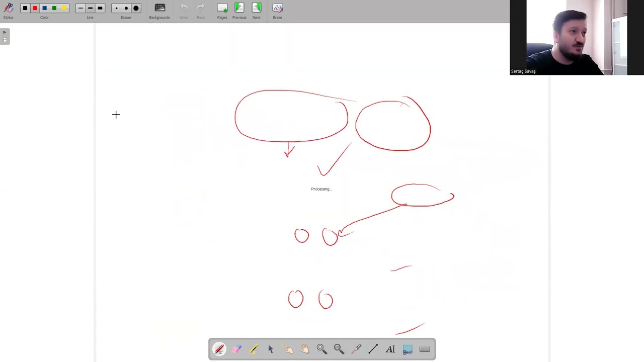This screenshot has width=644, height=362.
Task: Select the straight line tool
Action: [373, 349]
